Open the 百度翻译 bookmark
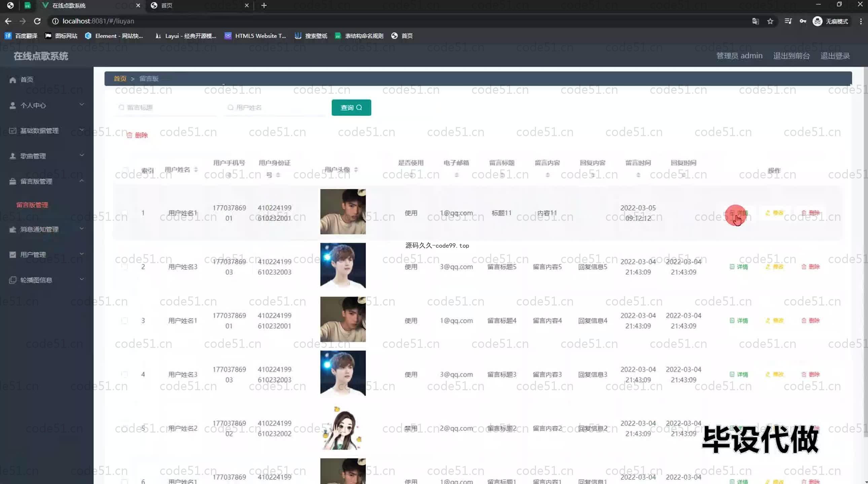 (x=21, y=36)
